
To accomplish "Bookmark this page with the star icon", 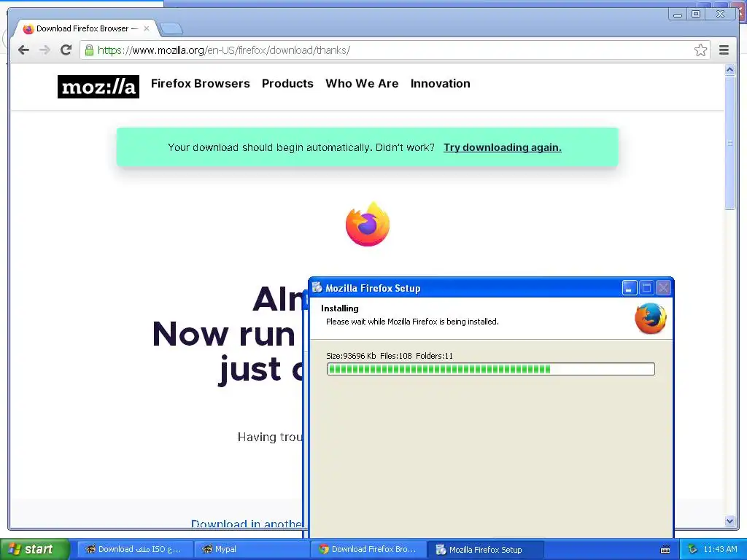I will point(700,50).
